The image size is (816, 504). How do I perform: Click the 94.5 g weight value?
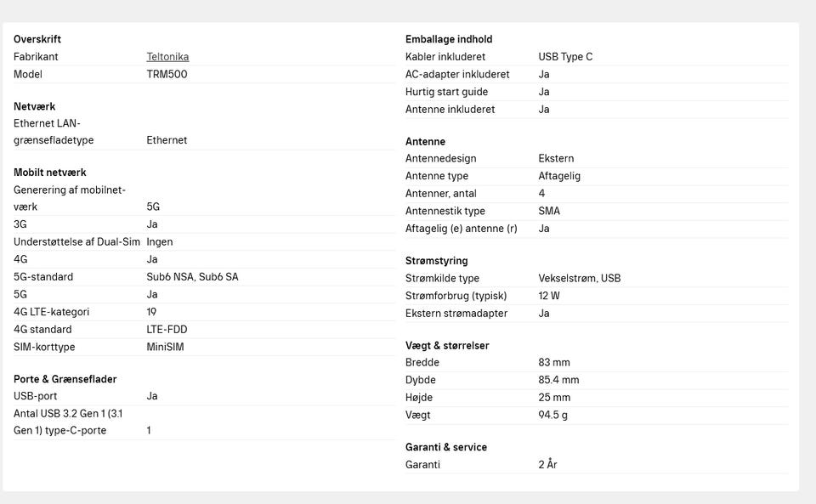[x=552, y=415]
